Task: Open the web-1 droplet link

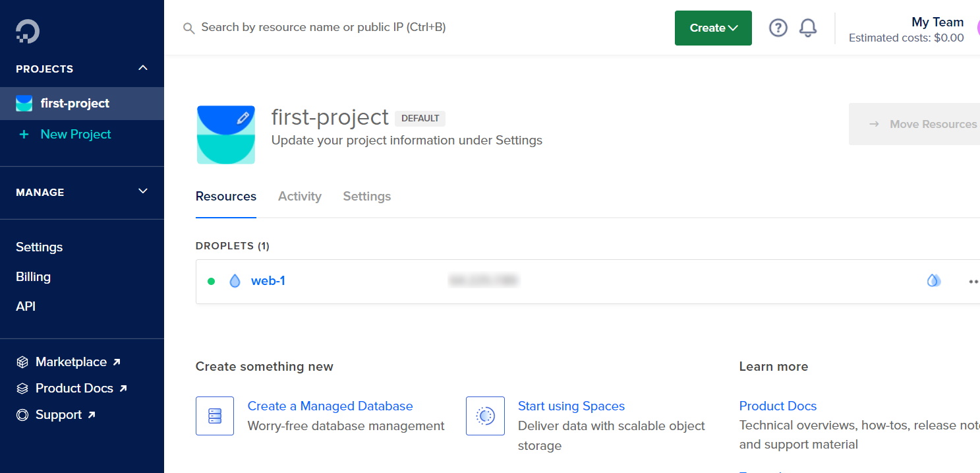Action: coord(268,281)
